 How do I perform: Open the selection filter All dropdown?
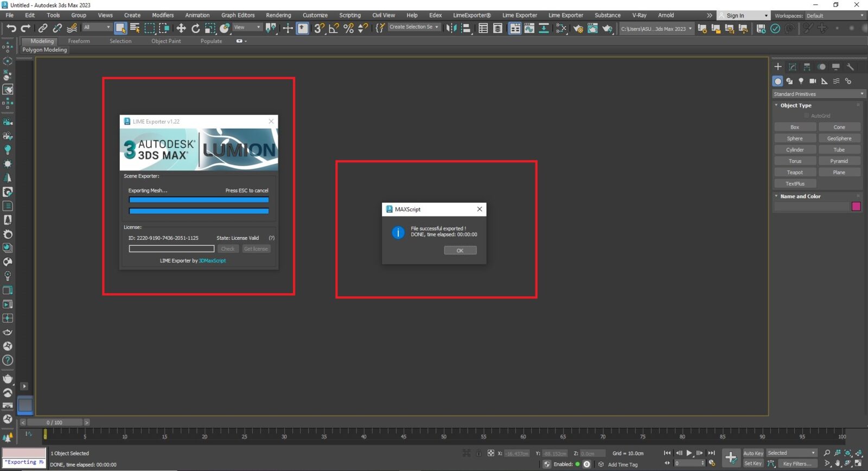tap(97, 27)
